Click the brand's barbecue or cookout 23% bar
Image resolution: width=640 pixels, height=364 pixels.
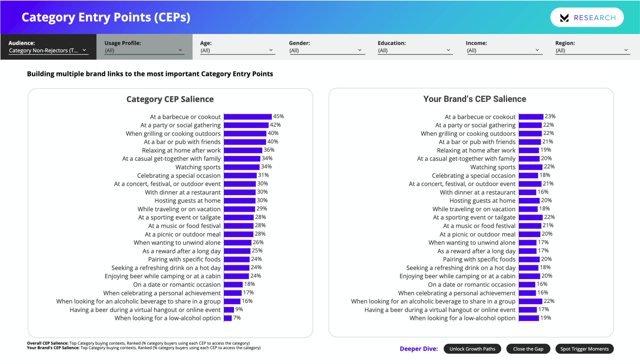[x=531, y=117]
